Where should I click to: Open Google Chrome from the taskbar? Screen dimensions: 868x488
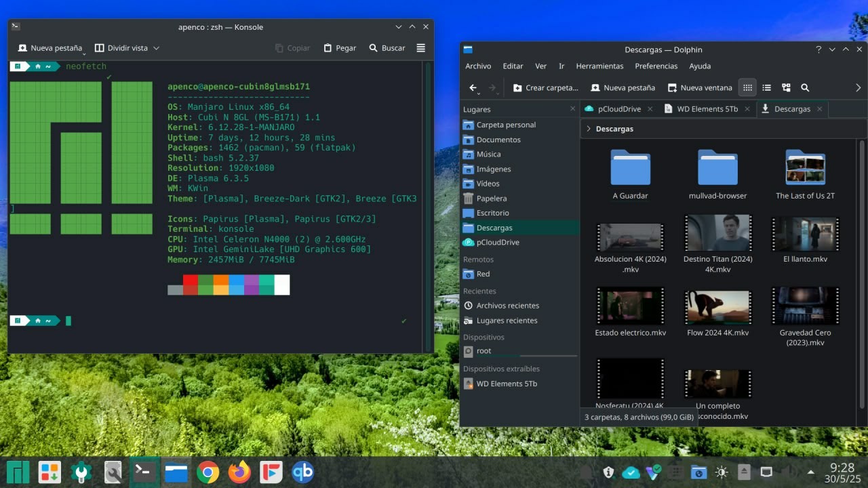tap(208, 472)
